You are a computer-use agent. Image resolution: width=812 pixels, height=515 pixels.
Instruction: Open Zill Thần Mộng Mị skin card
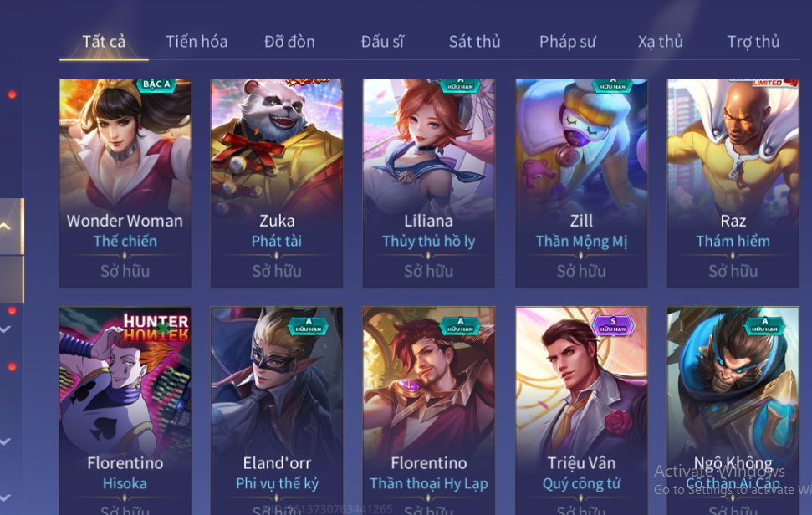[x=581, y=183]
